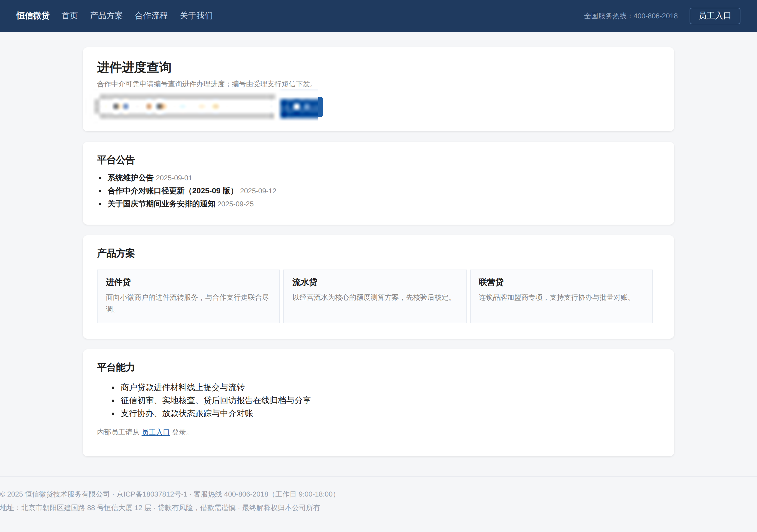Screen dimensions: 757x532
Task: Select the 流水贷 product card
Action: tap(375, 296)
